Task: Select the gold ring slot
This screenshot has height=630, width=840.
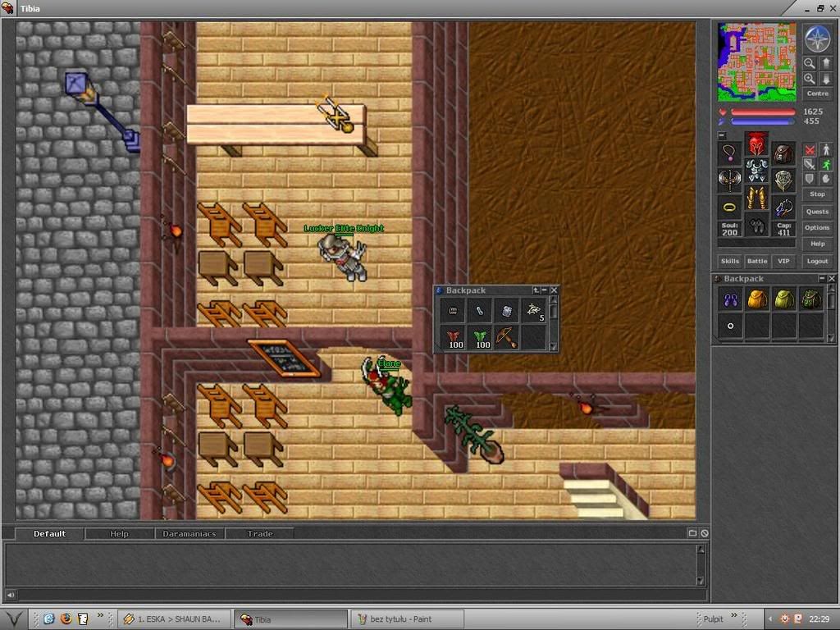Action: pos(729,208)
